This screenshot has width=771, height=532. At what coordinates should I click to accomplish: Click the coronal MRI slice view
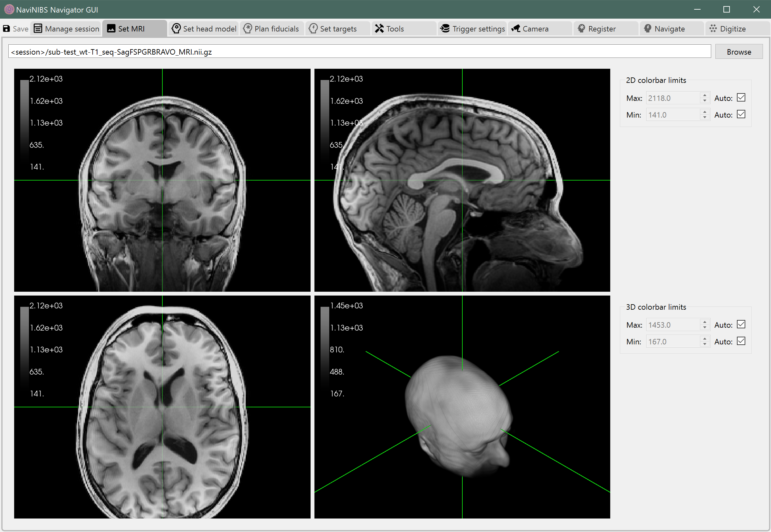[x=162, y=180]
